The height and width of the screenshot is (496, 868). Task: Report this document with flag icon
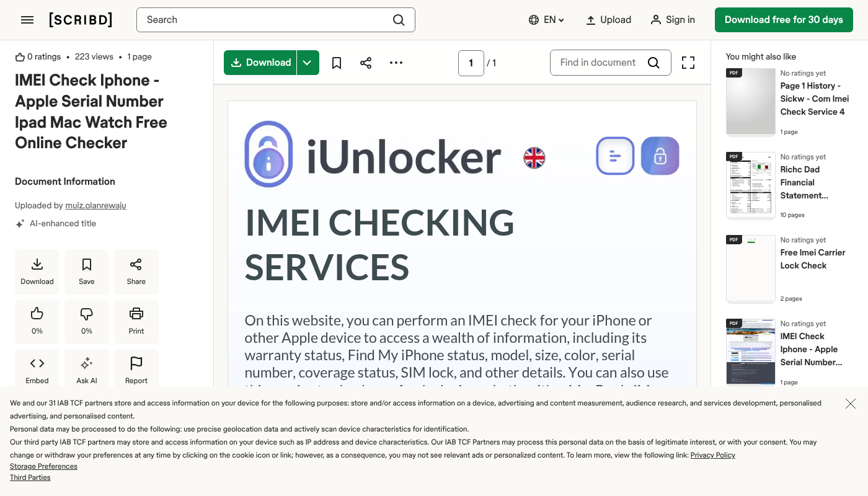136,371
